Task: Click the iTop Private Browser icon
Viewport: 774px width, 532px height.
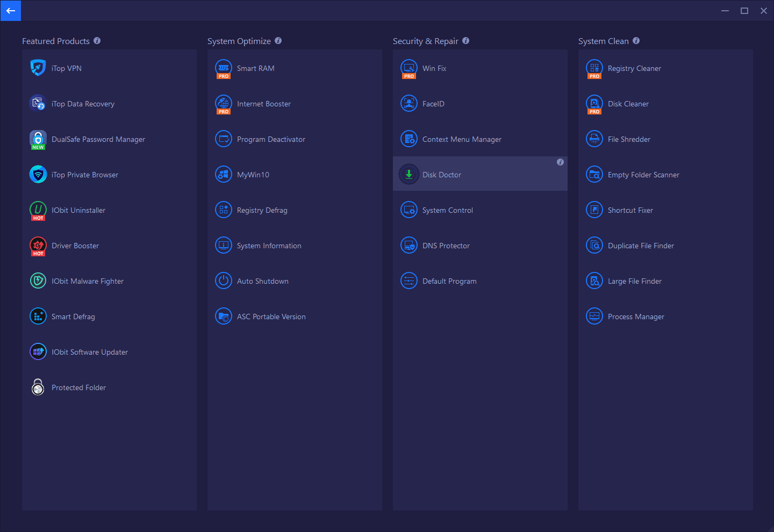Action: tap(38, 174)
